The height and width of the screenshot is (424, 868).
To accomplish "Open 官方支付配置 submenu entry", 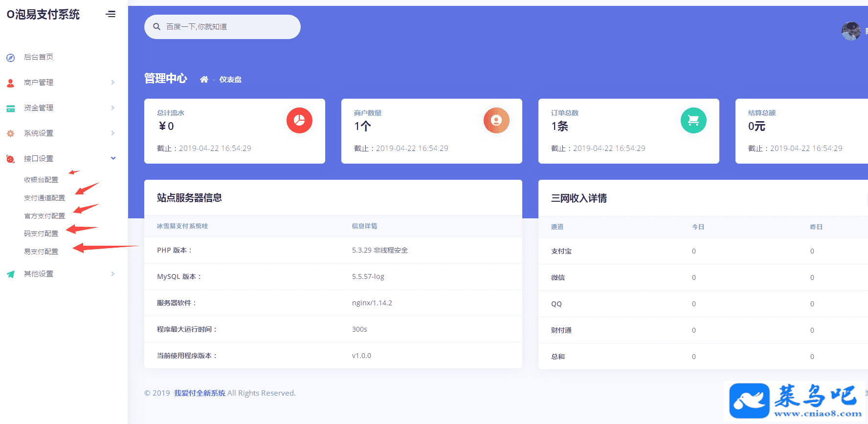I will tap(45, 216).
